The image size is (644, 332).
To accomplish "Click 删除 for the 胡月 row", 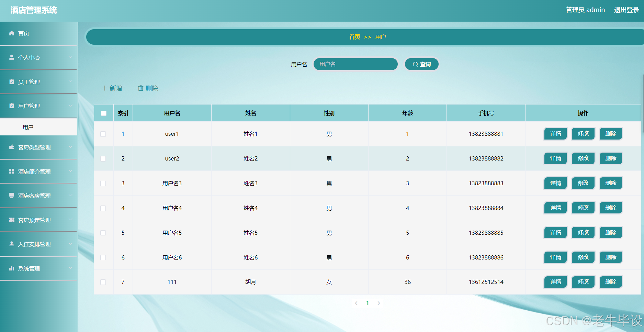I will coord(611,282).
